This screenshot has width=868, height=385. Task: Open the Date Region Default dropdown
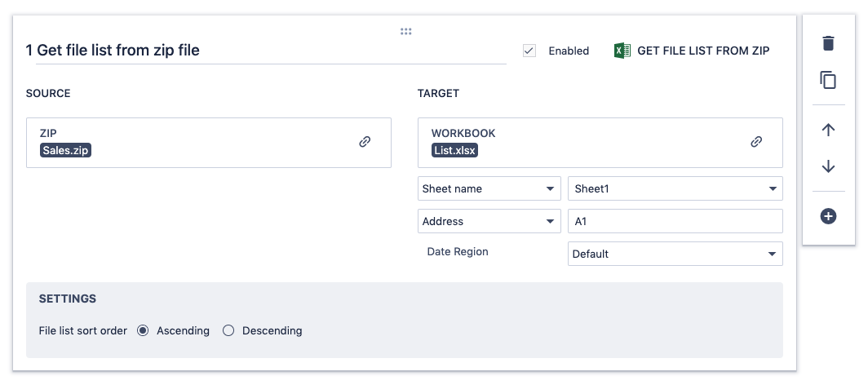675,254
